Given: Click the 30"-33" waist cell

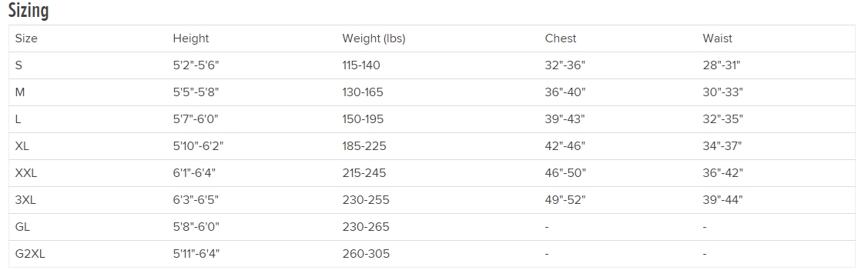Looking at the screenshot, I should [x=722, y=92].
